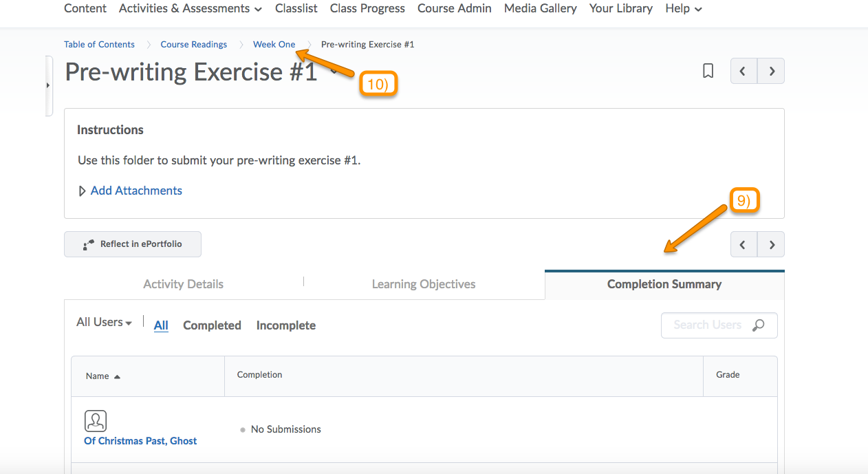
Task: Show only Completed users
Action: click(212, 325)
